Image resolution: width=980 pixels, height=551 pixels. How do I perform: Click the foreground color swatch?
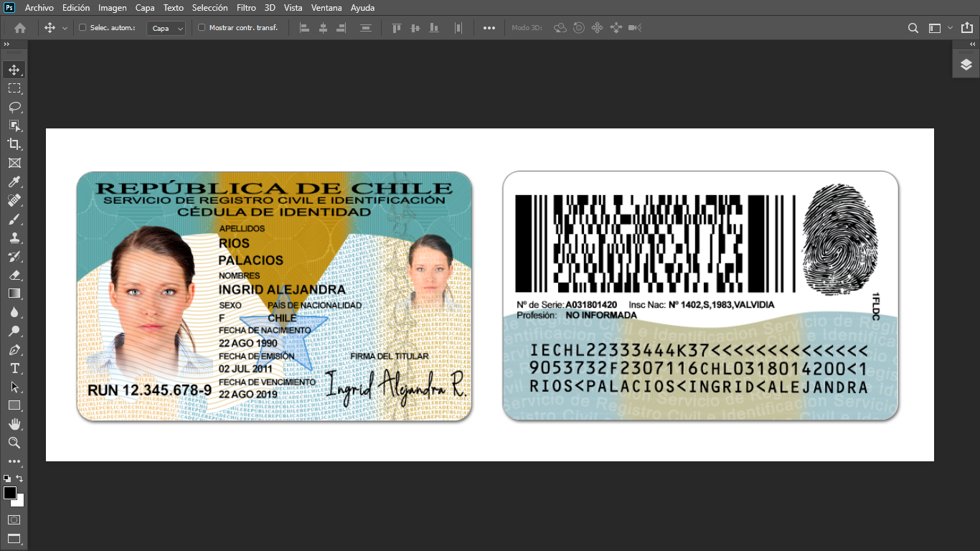(10, 493)
